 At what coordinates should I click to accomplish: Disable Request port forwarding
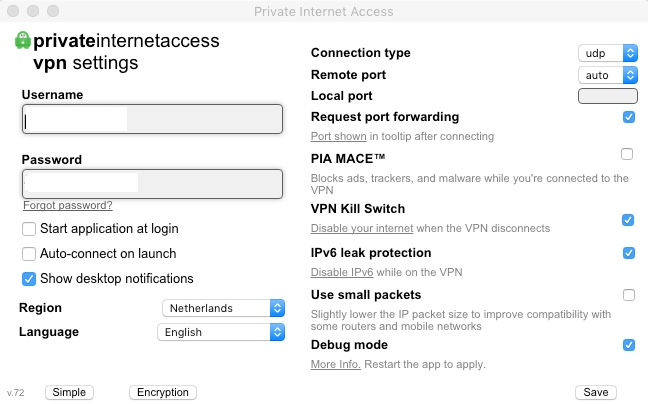(629, 117)
